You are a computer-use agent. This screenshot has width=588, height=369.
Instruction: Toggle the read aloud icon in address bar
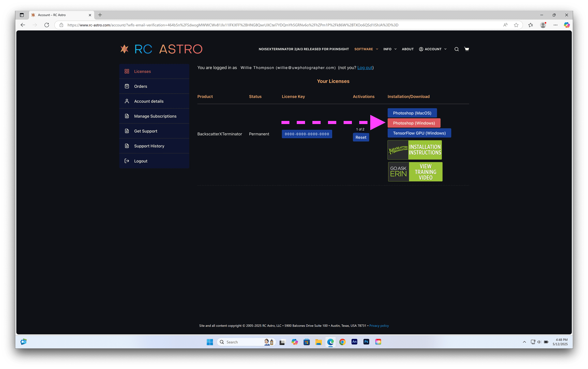pos(505,25)
